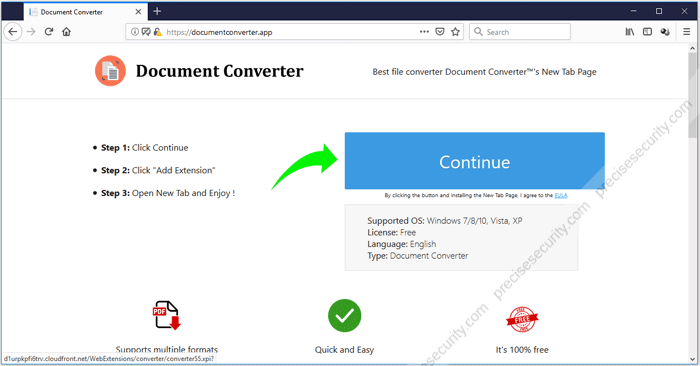The image size is (700, 366).
Task: Open a new tab with plus button
Action: point(157,11)
